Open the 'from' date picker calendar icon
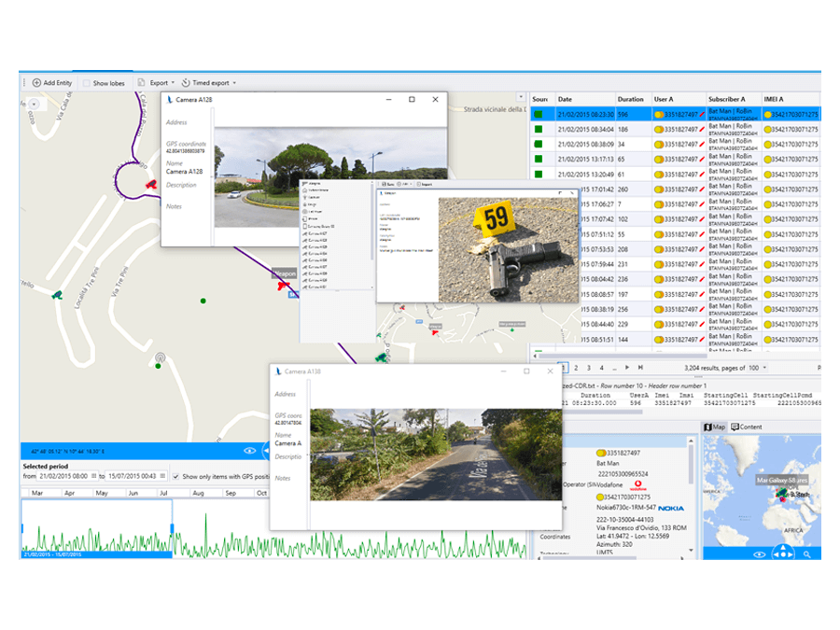Viewport: 840px width, 630px height. point(94,476)
